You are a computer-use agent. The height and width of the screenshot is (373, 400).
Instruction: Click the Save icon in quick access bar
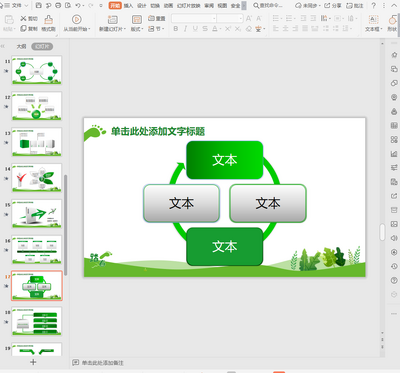point(39,6)
